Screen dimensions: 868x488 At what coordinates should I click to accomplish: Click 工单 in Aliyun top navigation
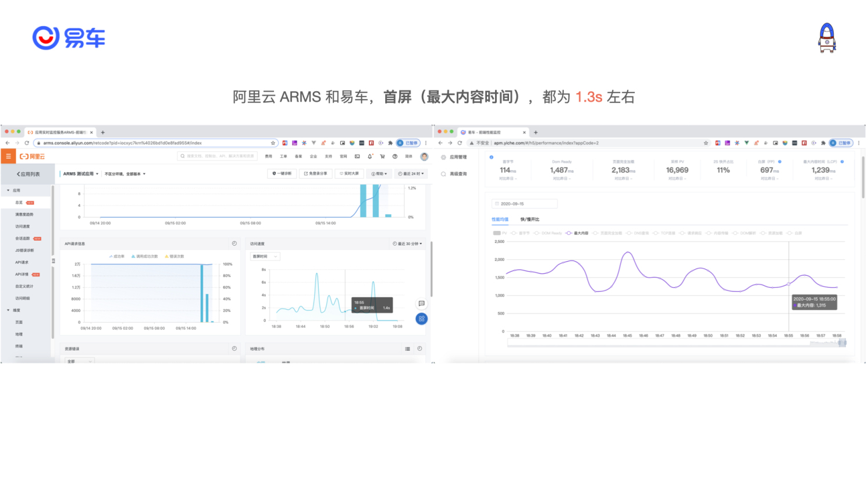283,156
